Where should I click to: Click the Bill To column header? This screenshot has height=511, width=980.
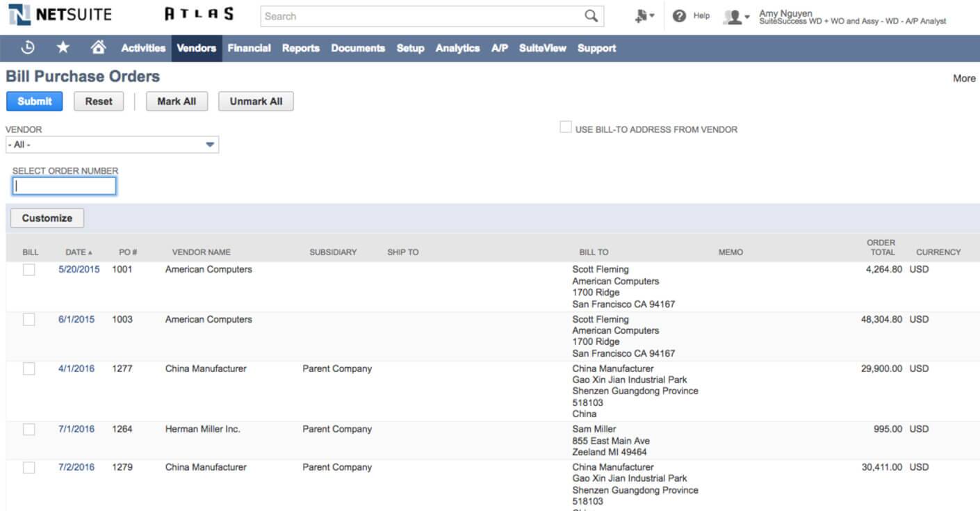coord(594,252)
